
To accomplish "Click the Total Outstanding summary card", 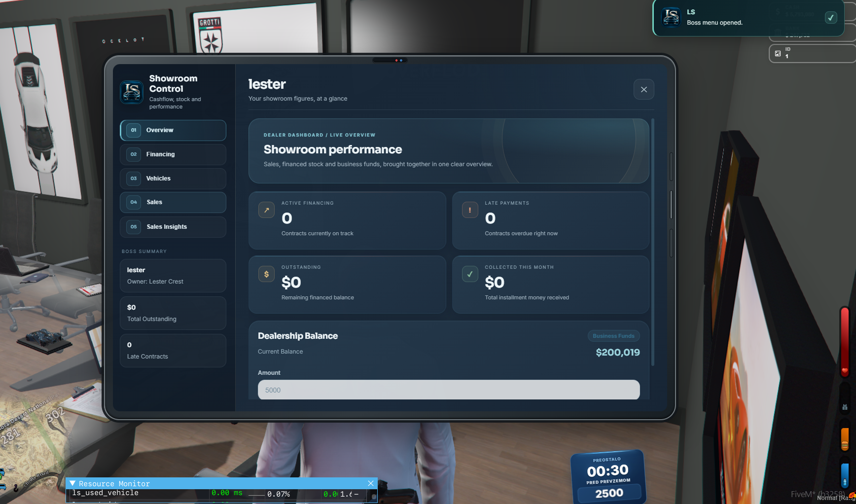I will pos(173,313).
